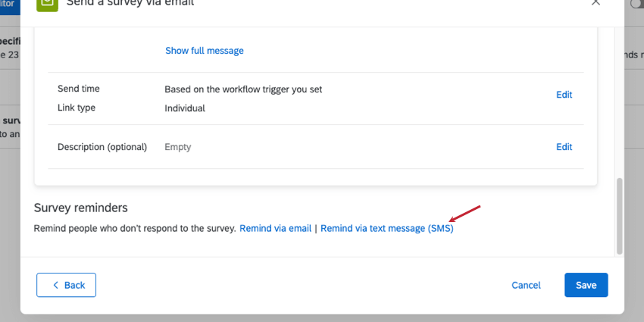Edit the Send time and Link type
Viewport: 644px width, 322px height.
tap(564, 95)
